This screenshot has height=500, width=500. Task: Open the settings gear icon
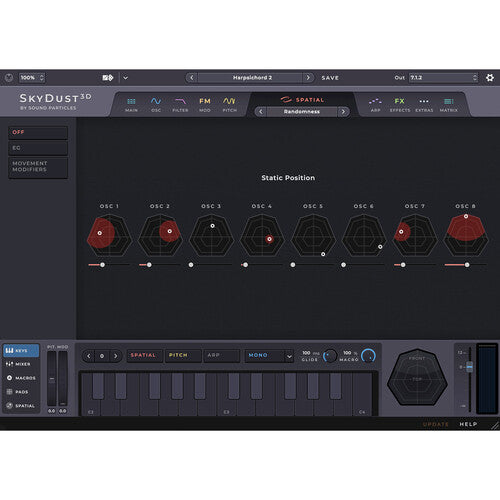tap(490, 78)
